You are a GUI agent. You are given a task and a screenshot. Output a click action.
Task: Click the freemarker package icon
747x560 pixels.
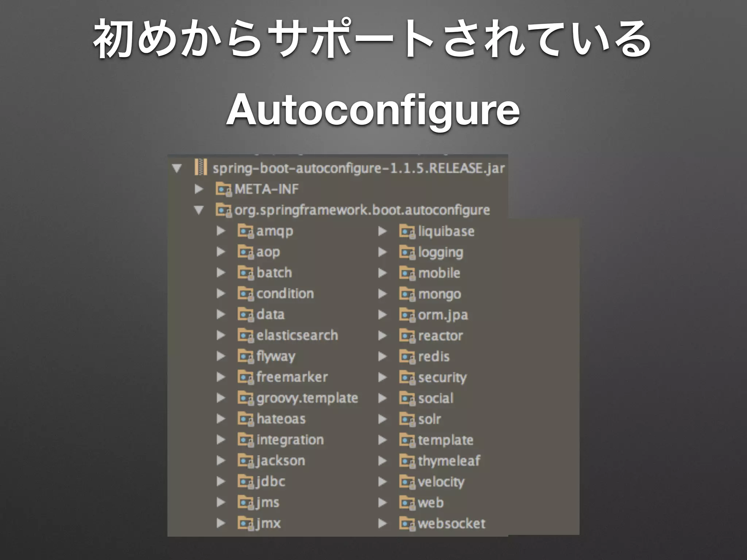coord(245,377)
